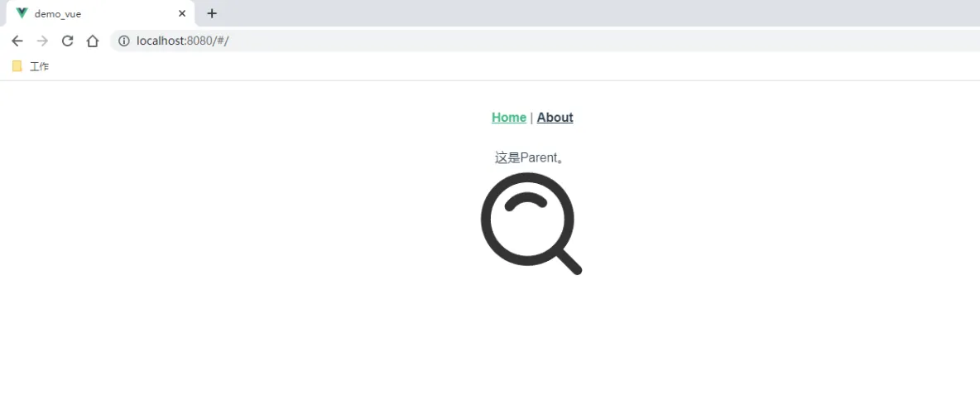Click the browser back arrow

(17, 41)
